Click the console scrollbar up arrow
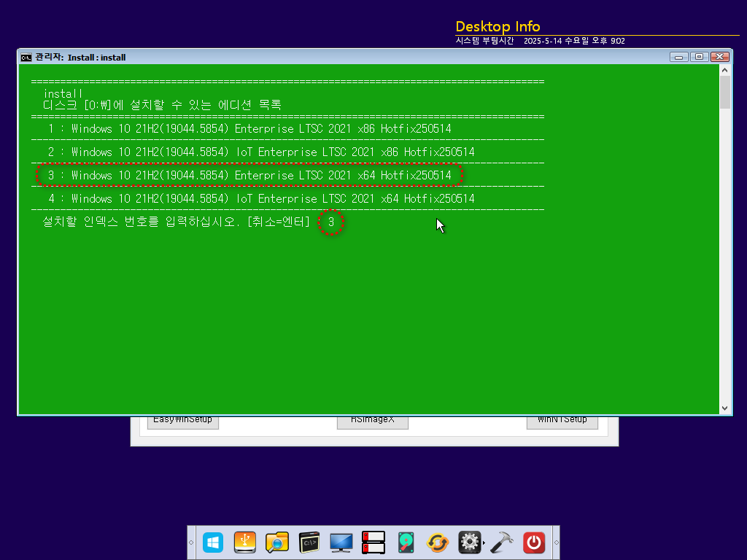Screen dimensions: 747x560 [x=724, y=70]
